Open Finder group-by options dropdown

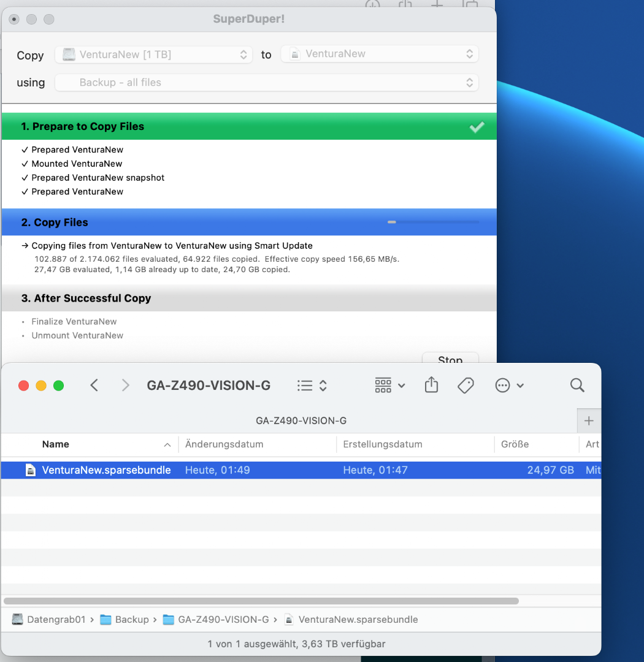click(389, 385)
